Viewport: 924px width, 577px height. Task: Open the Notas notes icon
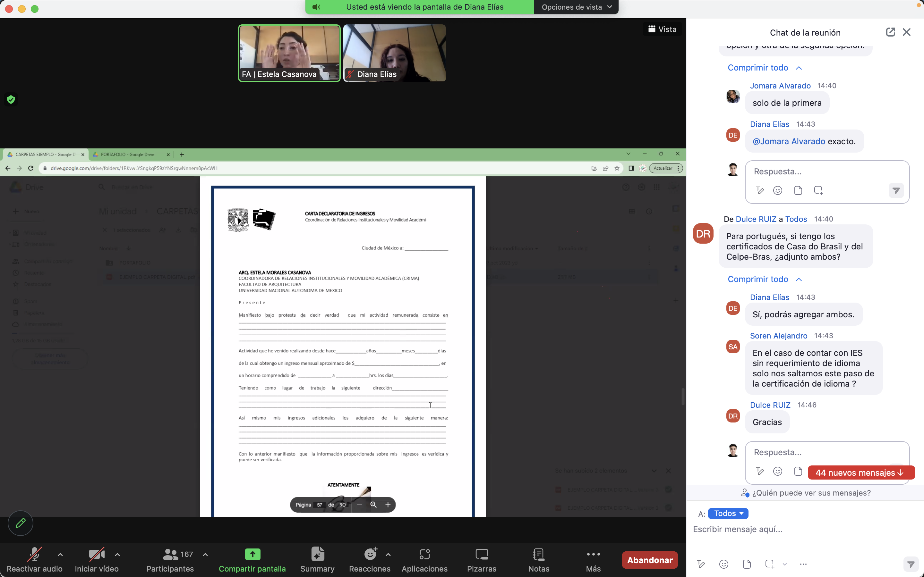click(538, 555)
